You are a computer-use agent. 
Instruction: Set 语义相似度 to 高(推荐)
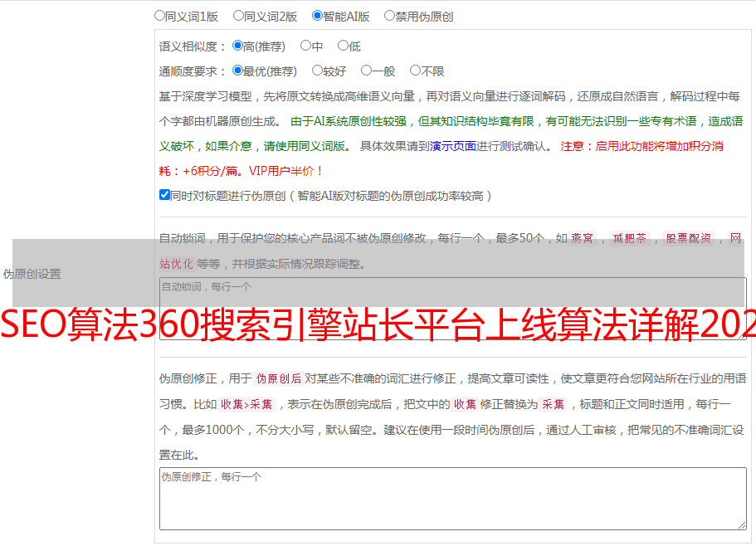point(237,46)
